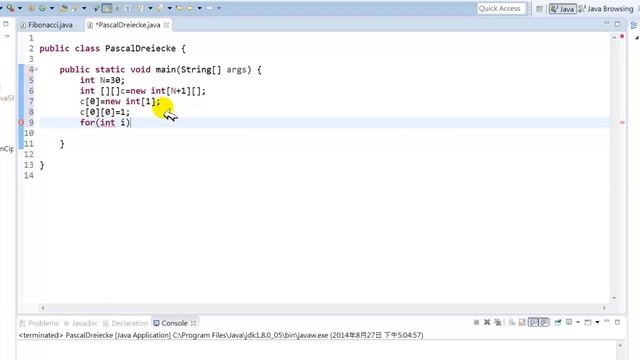The height and width of the screenshot is (360, 640).
Task: Click the editor horizontal scrollbar left arrow
Action: 43,308
